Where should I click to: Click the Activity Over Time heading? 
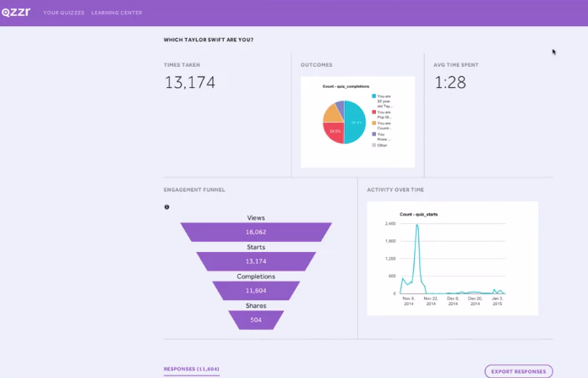395,190
